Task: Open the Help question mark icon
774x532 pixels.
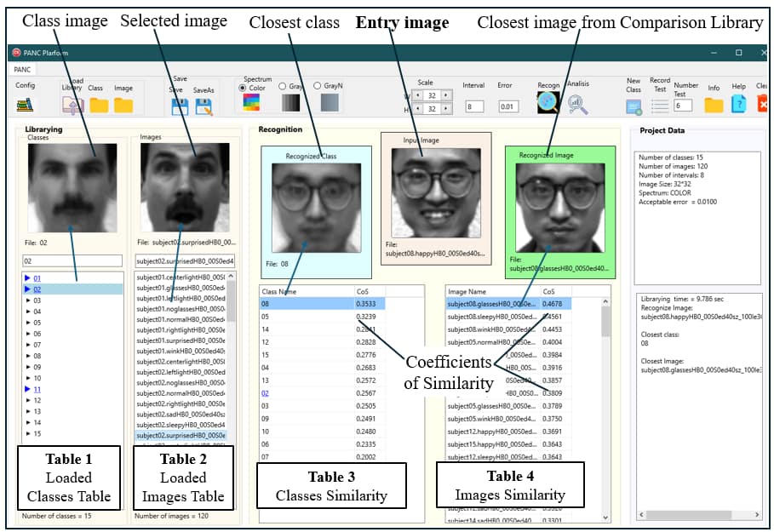Action: (x=738, y=104)
